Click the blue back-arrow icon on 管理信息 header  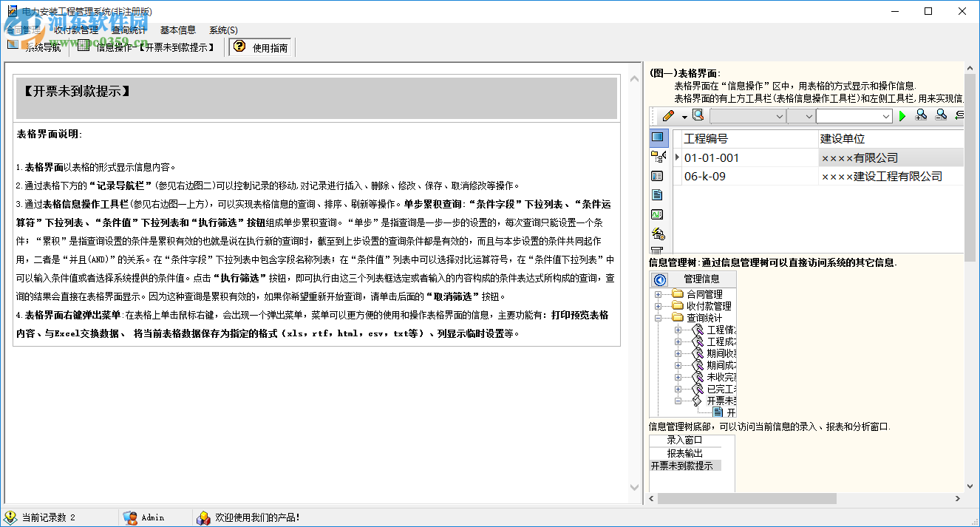tap(659, 280)
